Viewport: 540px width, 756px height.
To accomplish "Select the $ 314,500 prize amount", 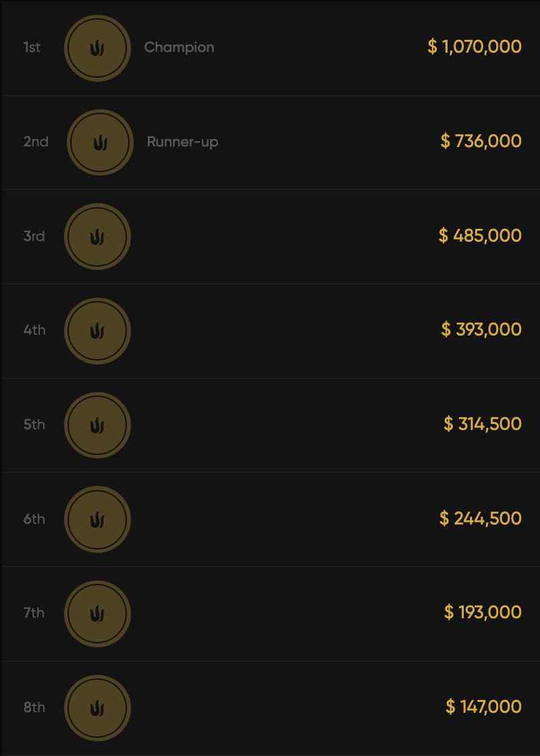I will point(483,424).
